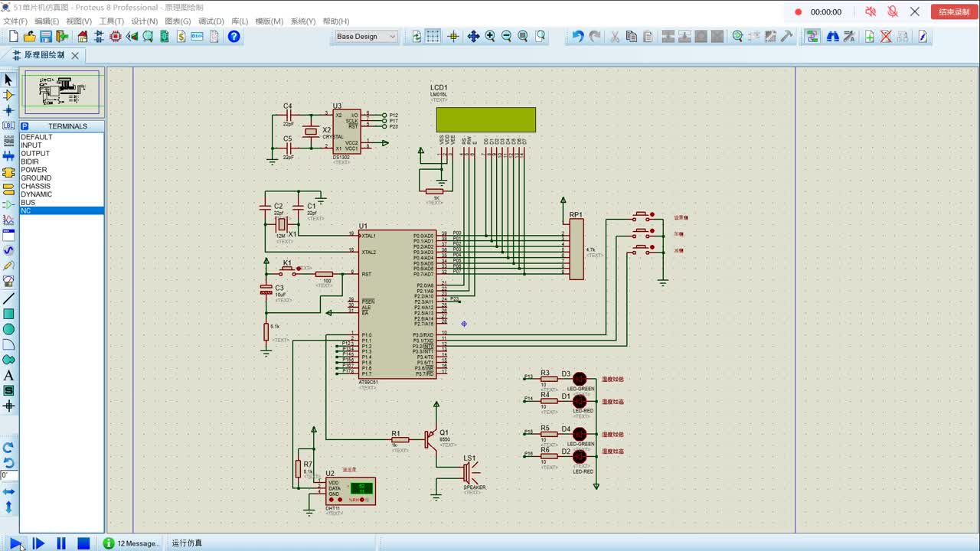The image size is (980, 551).
Task: Click the Save project icon
Action: [x=46, y=37]
